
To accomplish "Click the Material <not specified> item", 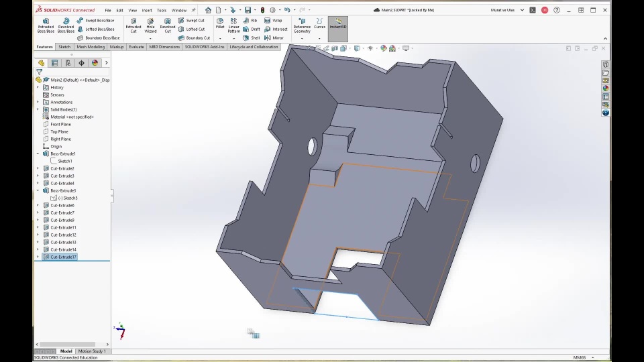I will pos(72,117).
